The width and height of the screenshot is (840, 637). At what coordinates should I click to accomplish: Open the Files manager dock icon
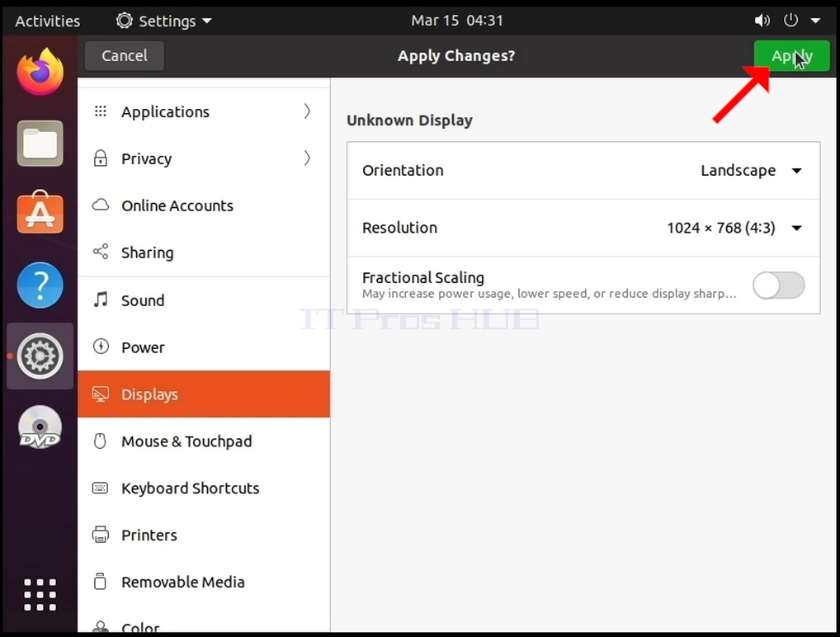pyautogui.click(x=40, y=143)
